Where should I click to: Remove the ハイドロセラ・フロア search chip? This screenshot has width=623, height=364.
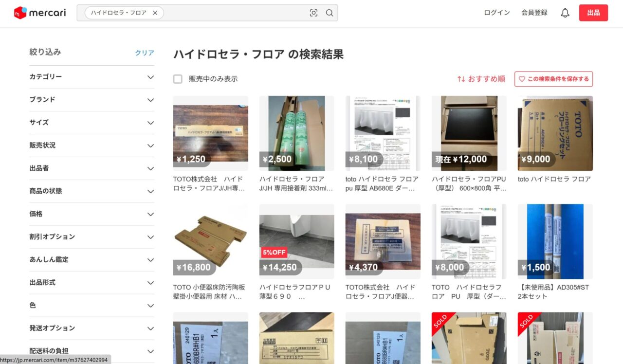click(155, 13)
